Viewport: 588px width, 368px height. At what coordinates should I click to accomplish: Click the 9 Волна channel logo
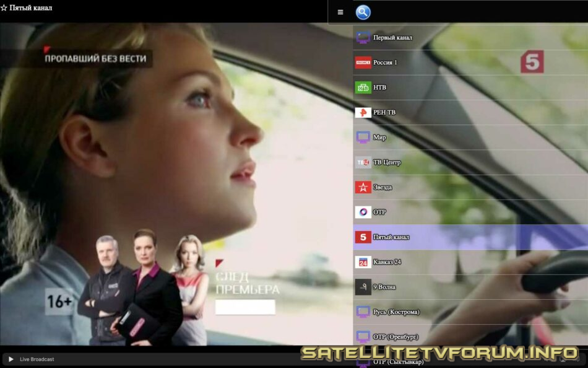point(363,287)
